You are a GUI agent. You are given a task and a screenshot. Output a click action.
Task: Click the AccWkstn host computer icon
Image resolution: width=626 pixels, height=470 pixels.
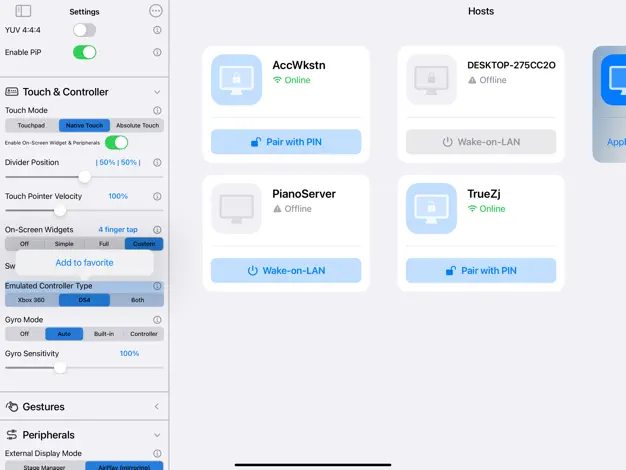point(236,79)
